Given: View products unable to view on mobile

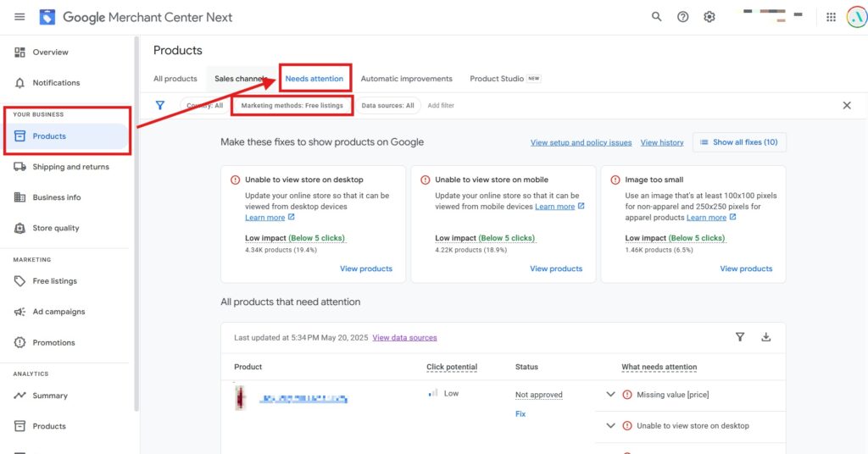Looking at the screenshot, I should point(556,269).
